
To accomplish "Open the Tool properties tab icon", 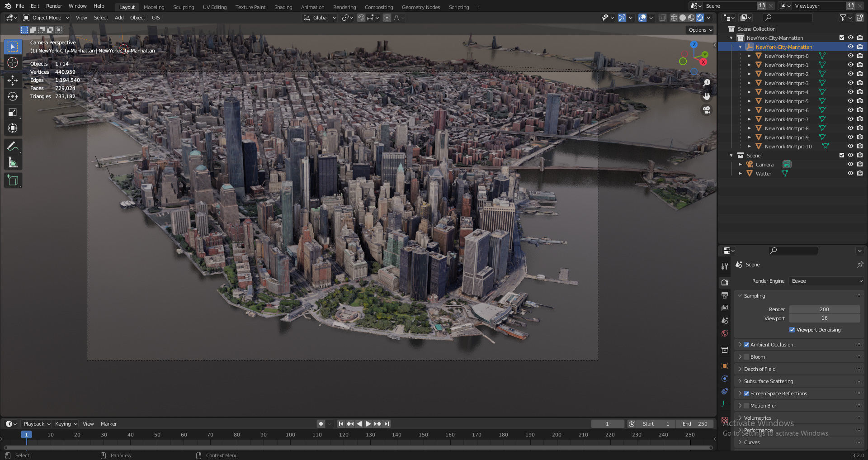I will pos(725,266).
